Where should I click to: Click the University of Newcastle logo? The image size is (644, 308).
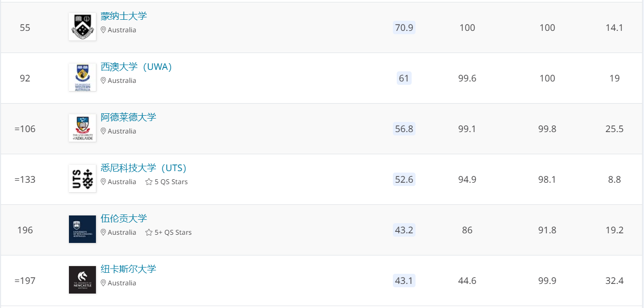(x=82, y=280)
